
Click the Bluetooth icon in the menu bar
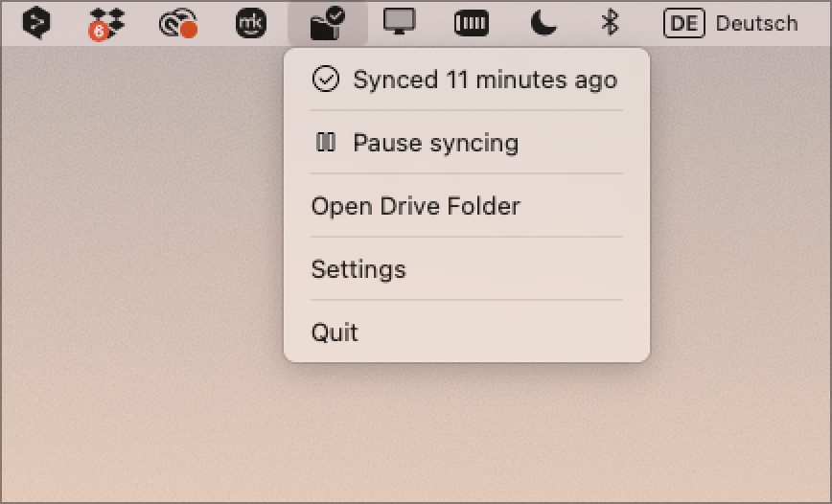click(610, 22)
